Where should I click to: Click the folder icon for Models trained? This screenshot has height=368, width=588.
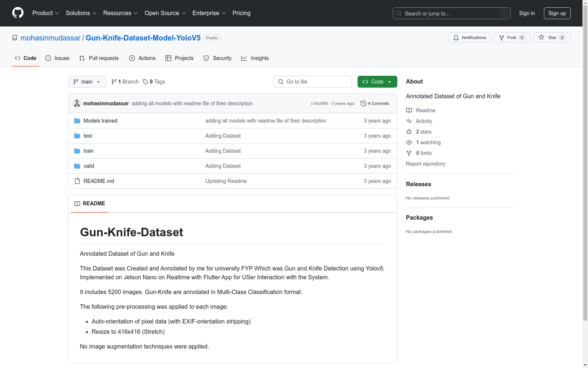[x=77, y=121]
